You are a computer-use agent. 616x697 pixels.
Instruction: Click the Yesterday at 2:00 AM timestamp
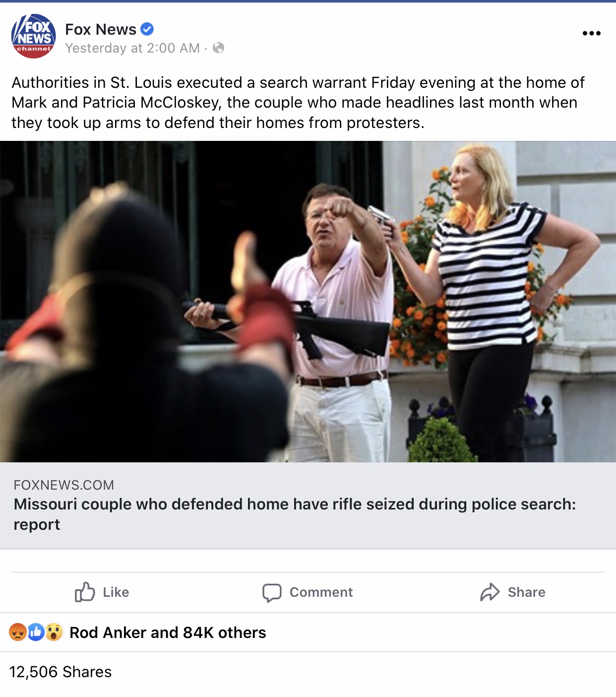coord(132,48)
